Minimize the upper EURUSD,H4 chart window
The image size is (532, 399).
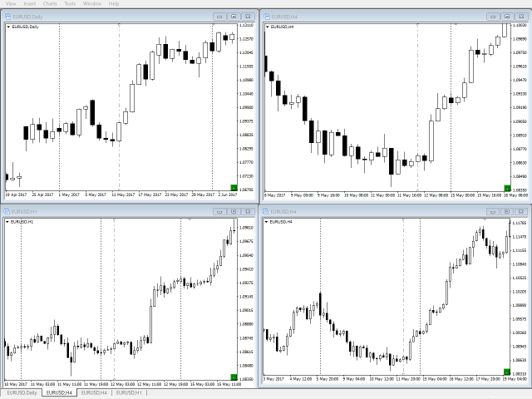click(493, 17)
